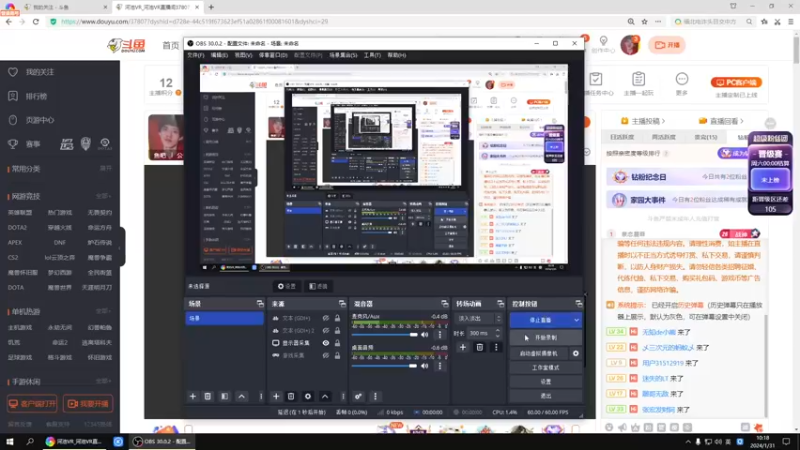The height and width of the screenshot is (450, 800).
Task: Click the Stop Streaming button
Action: tap(540, 320)
